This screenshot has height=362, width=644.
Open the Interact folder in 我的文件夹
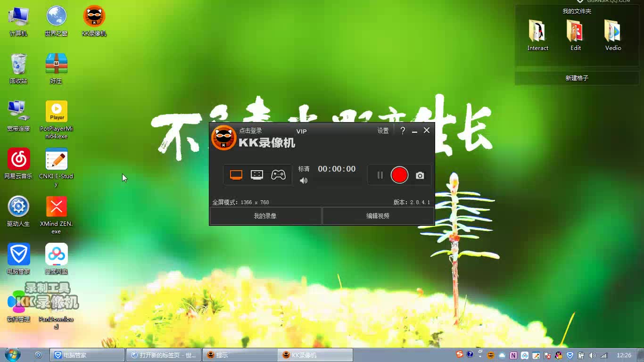pyautogui.click(x=538, y=35)
